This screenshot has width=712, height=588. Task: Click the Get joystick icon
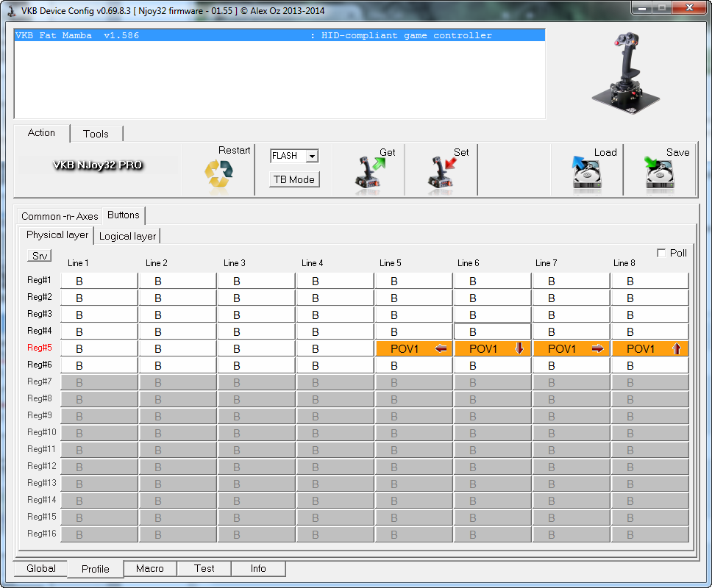(370, 173)
